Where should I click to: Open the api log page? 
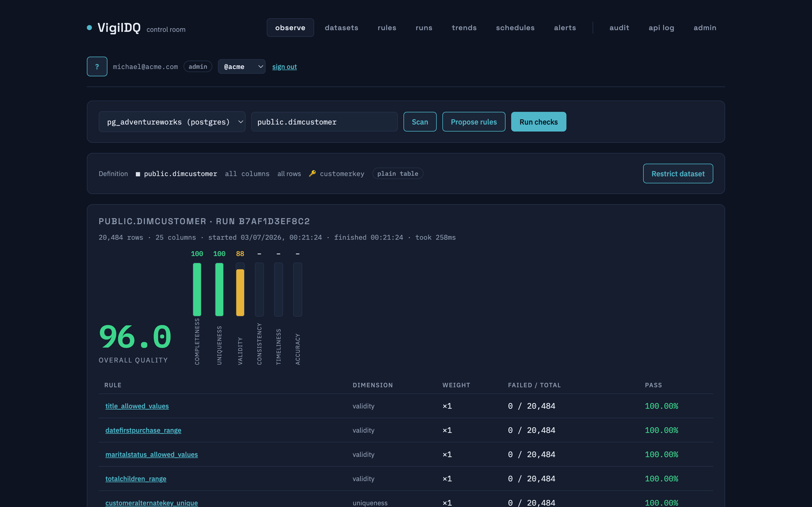click(x=661, y=28)
